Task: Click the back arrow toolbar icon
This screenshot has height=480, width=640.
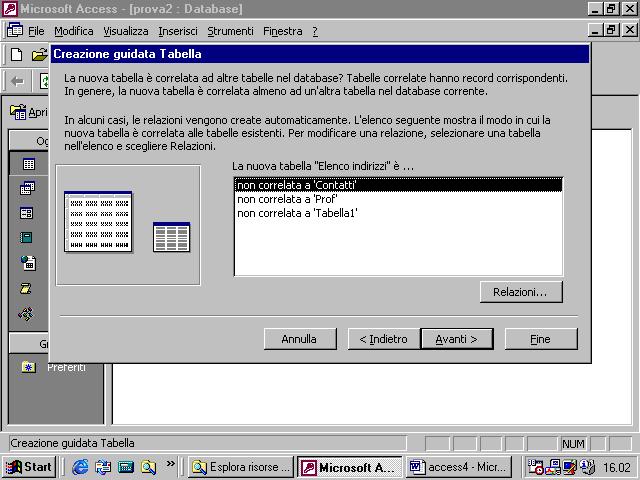Action: point(18,81)
